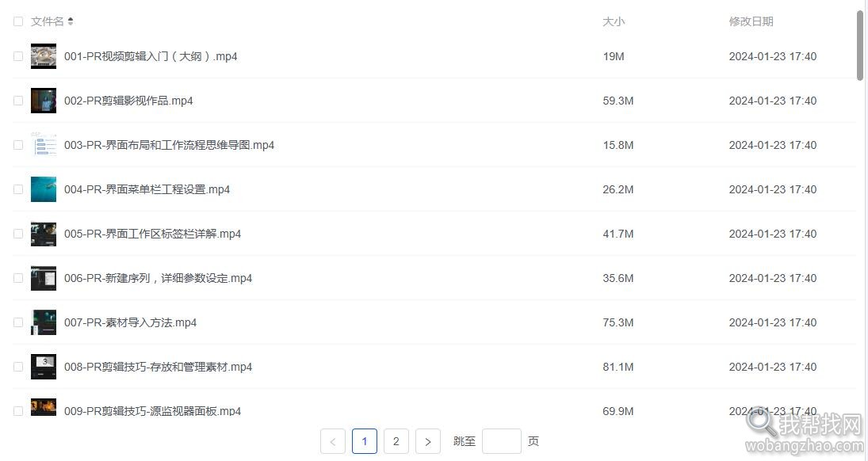Screen dimensions: 868x461
Task: Open file 009-PR剪辑技巧-源监视器面板.mp4
Action: [152, 411]
